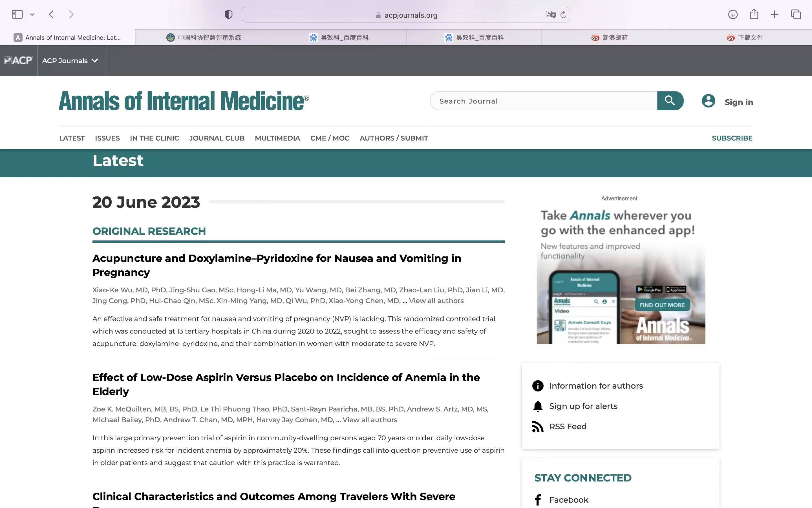
Task: Click the Facebook f icon
Action: 538,500
